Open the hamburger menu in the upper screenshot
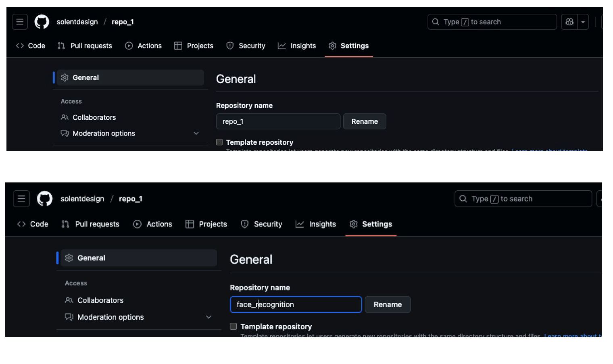This screenshot has width=613, height=364. click(20, 22)
